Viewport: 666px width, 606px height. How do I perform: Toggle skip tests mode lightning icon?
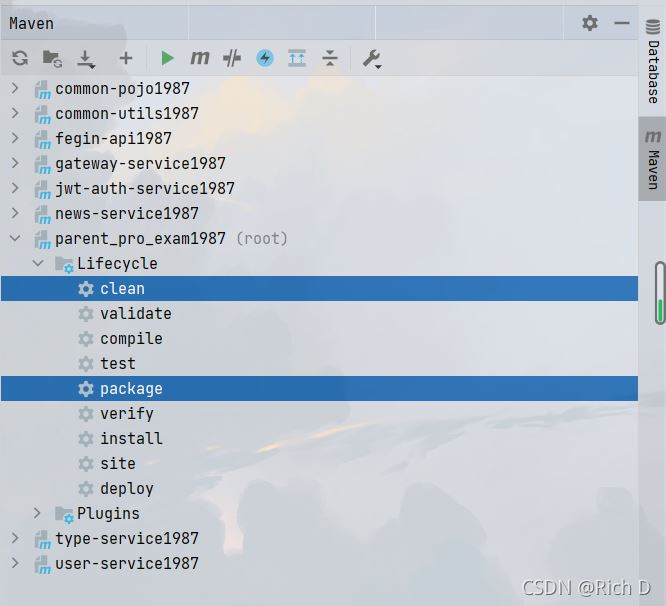click(x=265, y=58)
